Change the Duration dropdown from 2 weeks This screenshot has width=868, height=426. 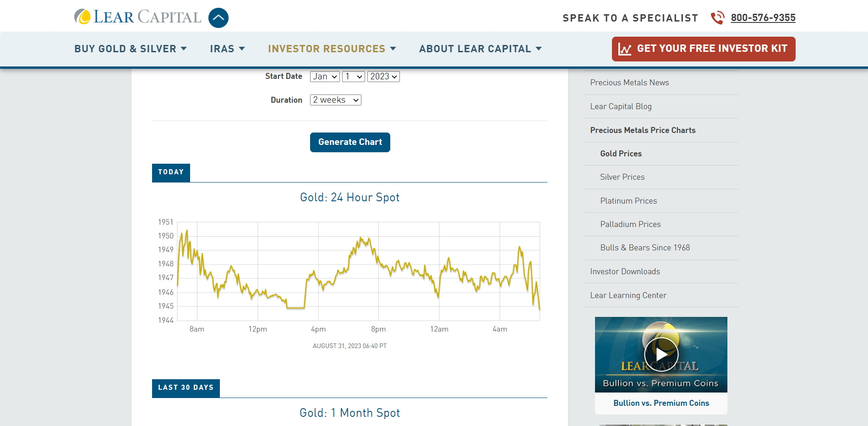coord(335,100)
